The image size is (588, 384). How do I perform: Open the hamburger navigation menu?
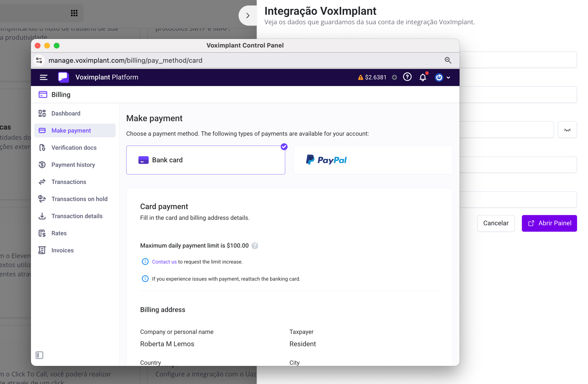(44, 77)
